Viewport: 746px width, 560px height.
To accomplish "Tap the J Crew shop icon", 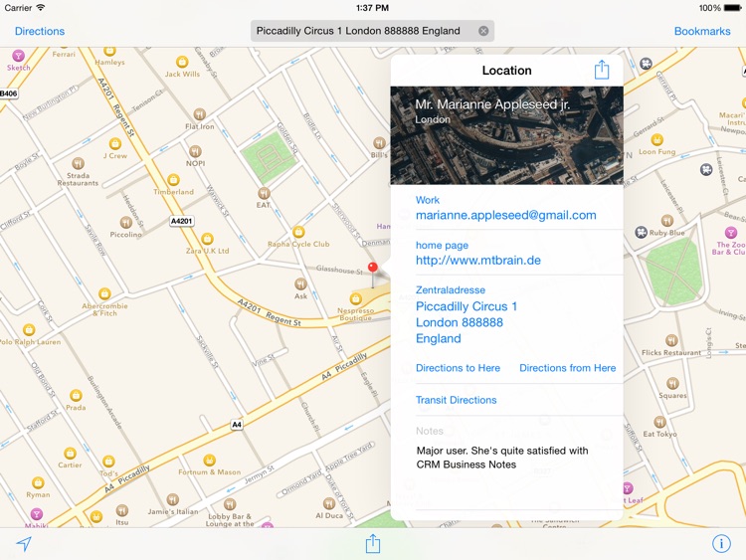I will [x=115, y=143].
